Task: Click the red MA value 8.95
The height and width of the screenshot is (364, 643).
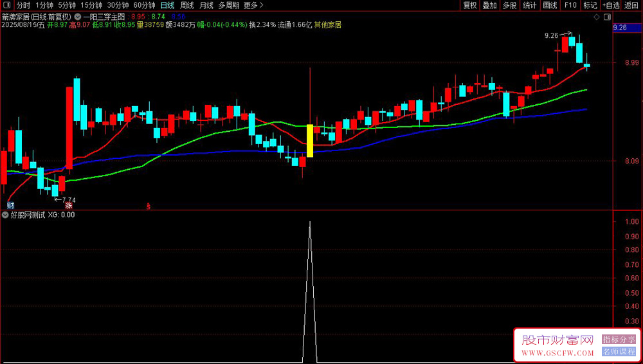Action: pyautogui.click(x=138, y=17)
